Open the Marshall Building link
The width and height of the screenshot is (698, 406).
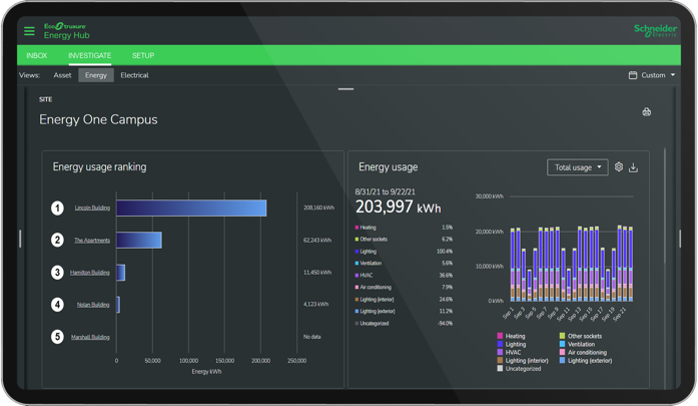90,337
